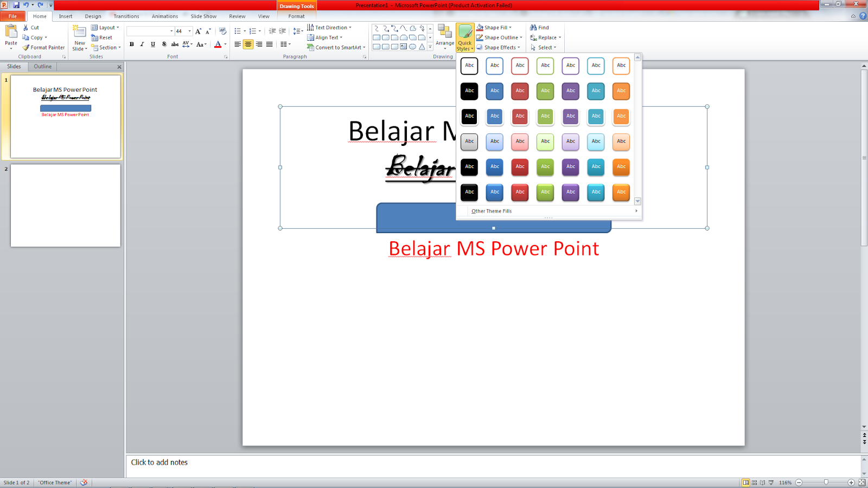Switch to the Insert tab
The width and height of the screenshot is (868, 488).
pos(66,16)
